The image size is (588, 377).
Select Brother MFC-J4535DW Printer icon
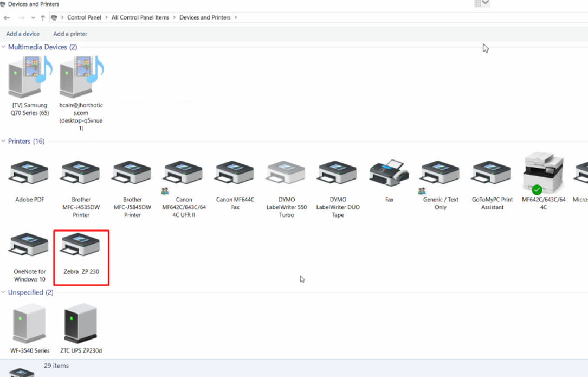[x=81, y=189]
